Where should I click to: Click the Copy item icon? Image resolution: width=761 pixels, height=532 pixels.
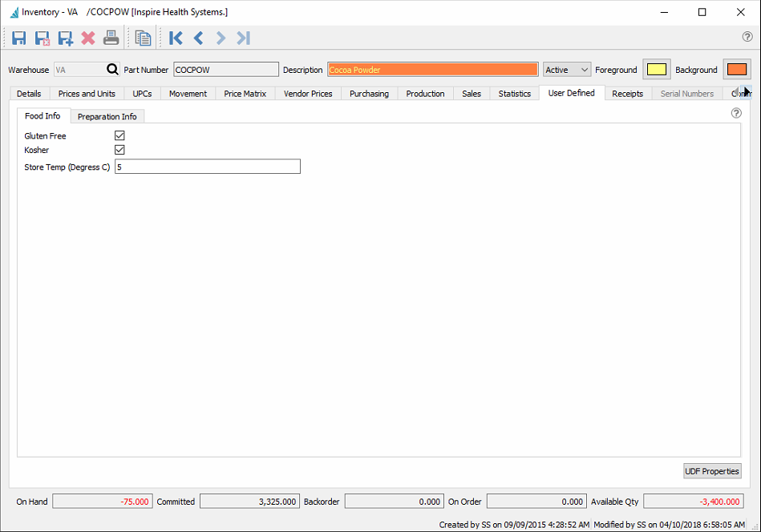pyautogui.click(x=144, y=38)
